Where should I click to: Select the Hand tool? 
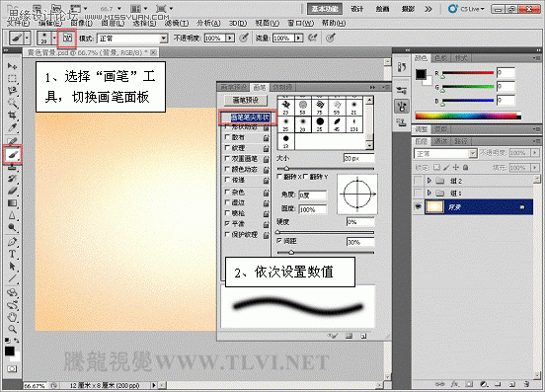click(12, 317)
